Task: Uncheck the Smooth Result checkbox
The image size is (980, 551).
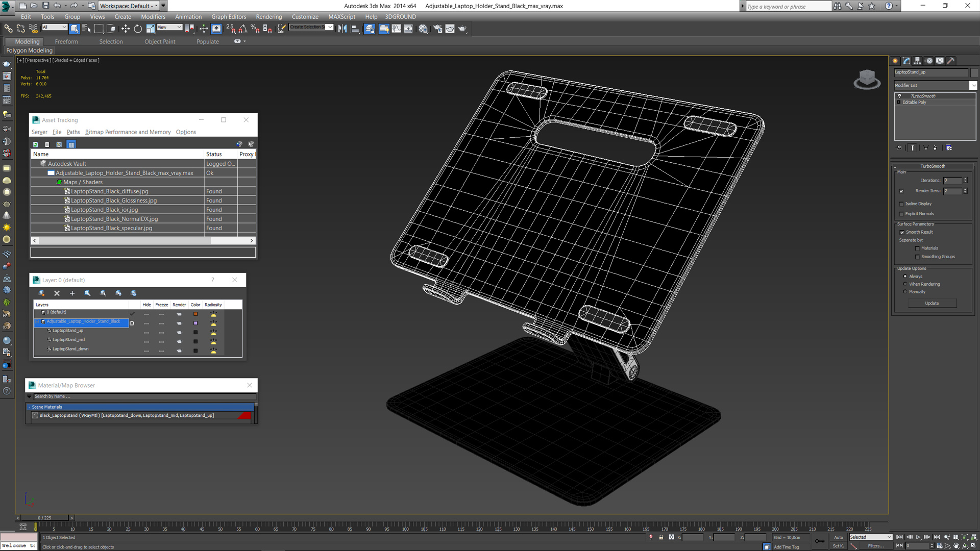Action: tap(902, 233)
